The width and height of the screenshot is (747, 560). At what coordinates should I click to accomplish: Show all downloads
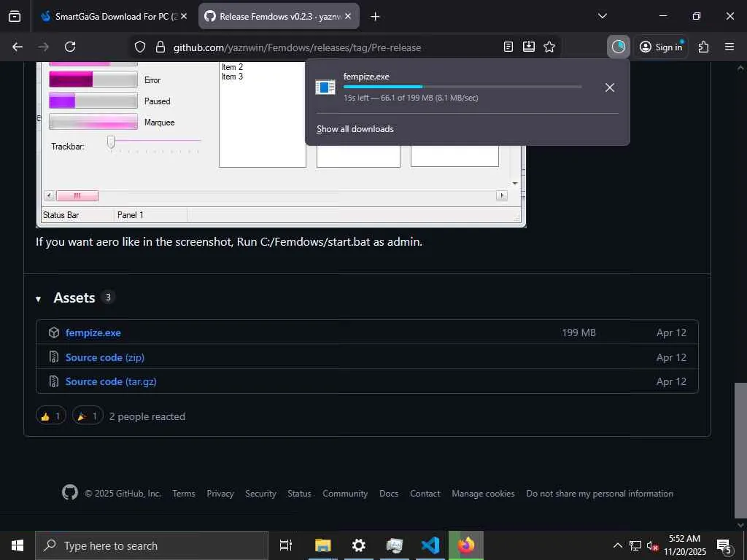point(355,129)
